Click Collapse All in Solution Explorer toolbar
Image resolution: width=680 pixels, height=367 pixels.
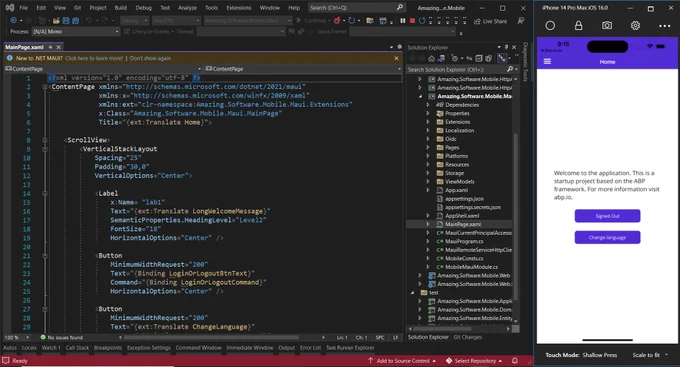(x=479, y=59)
